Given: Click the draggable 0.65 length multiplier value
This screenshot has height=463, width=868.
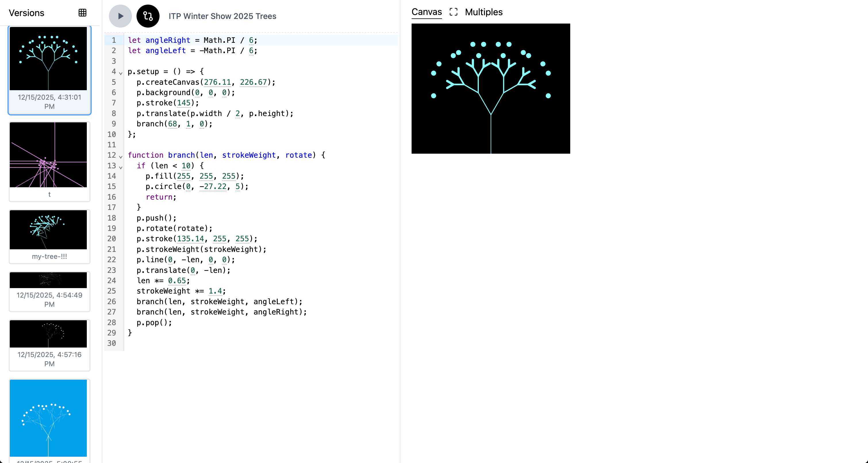Looking at the screenshot, I should click(x=177, y=281).
